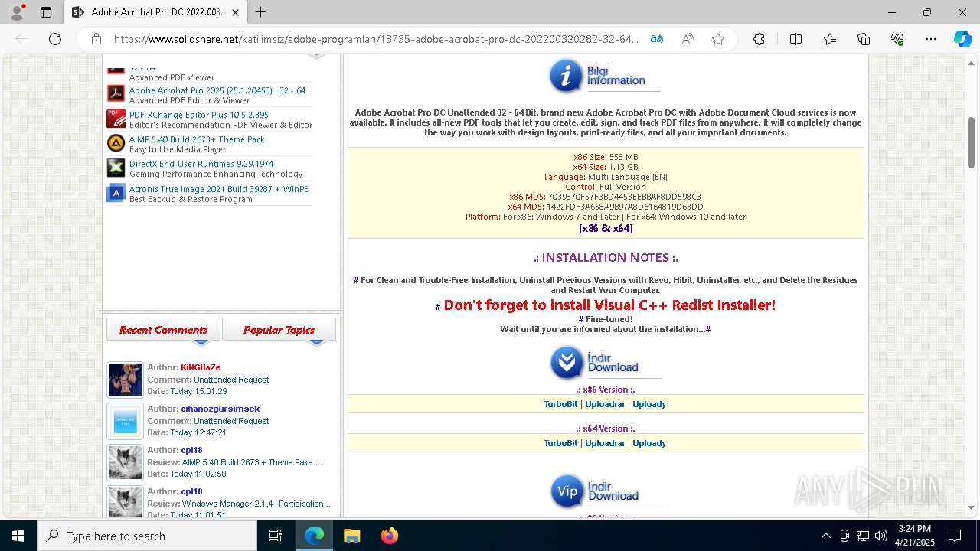Screen dimensions: 980x551
Task: Toggle Read aloud icon in address bar
Action: [x=688, y=39]
